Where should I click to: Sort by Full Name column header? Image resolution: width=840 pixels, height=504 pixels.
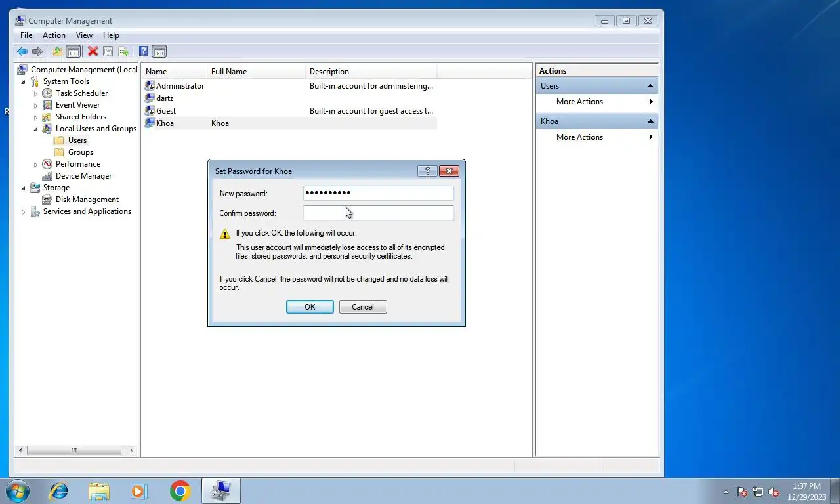click(x=257, y=72)
